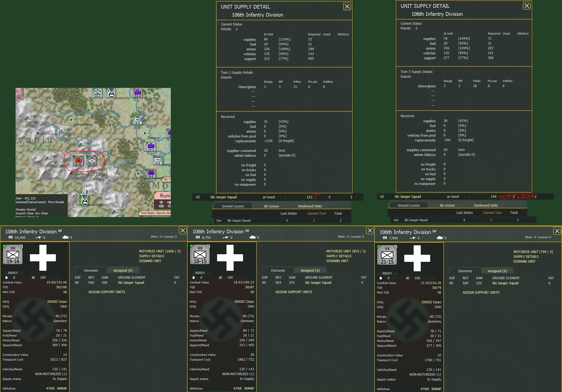
Task: Click ASSIGN SUPPORT UNITS in right panel
Action: pyautogui.click(x=481, y=292)
